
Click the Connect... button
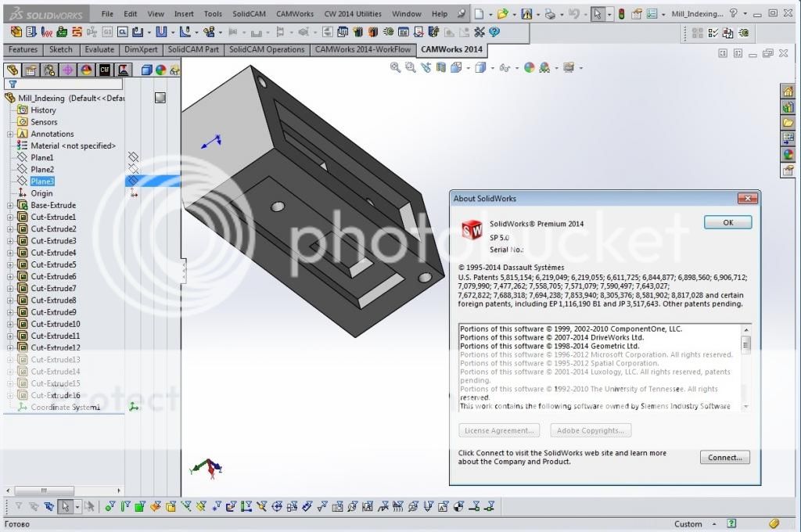(724, 458)
